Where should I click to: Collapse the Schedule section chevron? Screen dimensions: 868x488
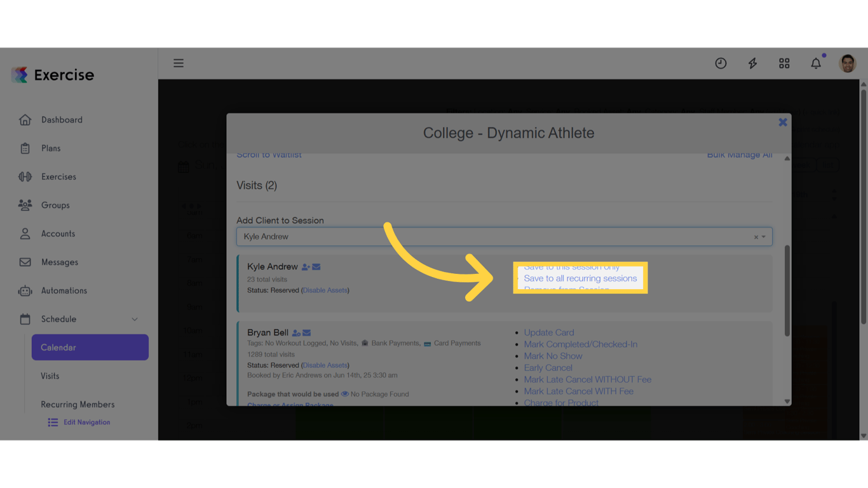(134, 319)
